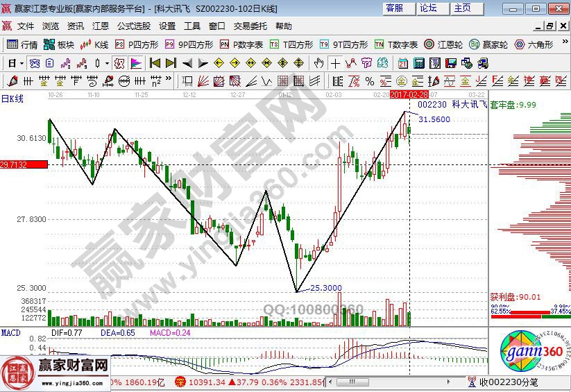Open the calendar date icon
The height and width of the screenshot is (392, 571).
[403, 63]
